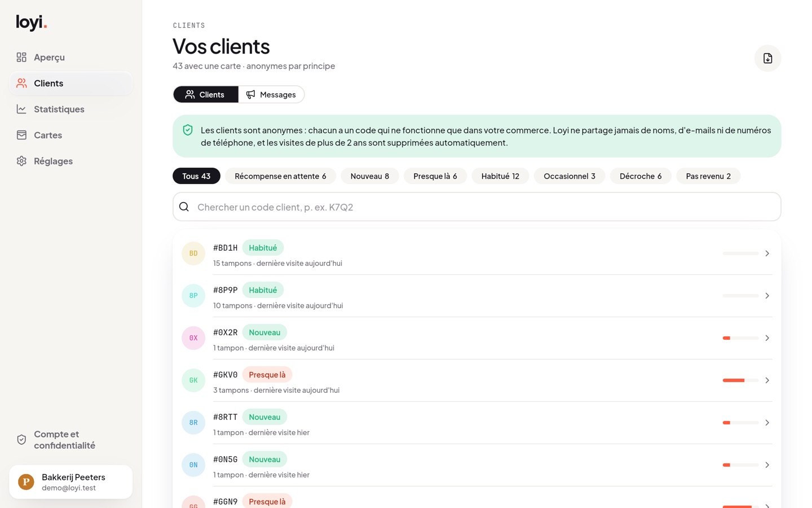
Task: Expand client #BD1H chevron
Action: pos(767,253)
